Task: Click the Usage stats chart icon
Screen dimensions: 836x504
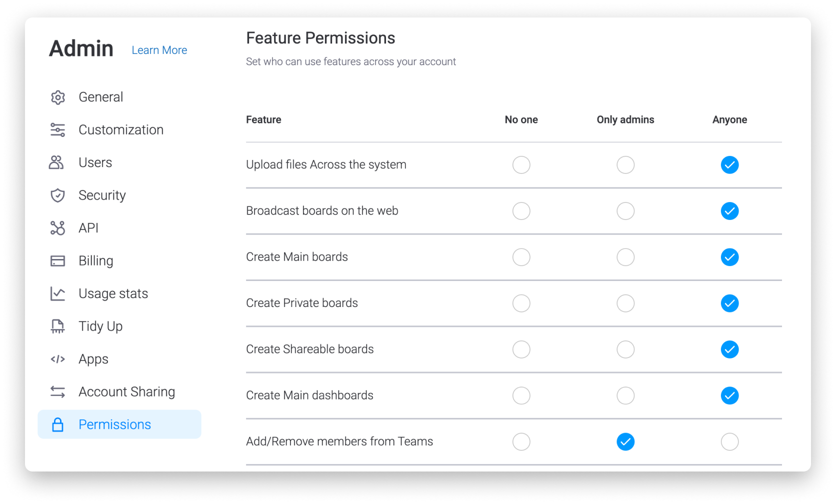Action: pyautogui.click(x=58, y=293)
